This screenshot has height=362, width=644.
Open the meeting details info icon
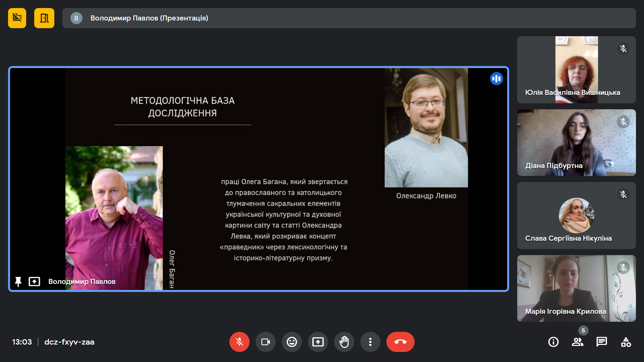point(553,342)
